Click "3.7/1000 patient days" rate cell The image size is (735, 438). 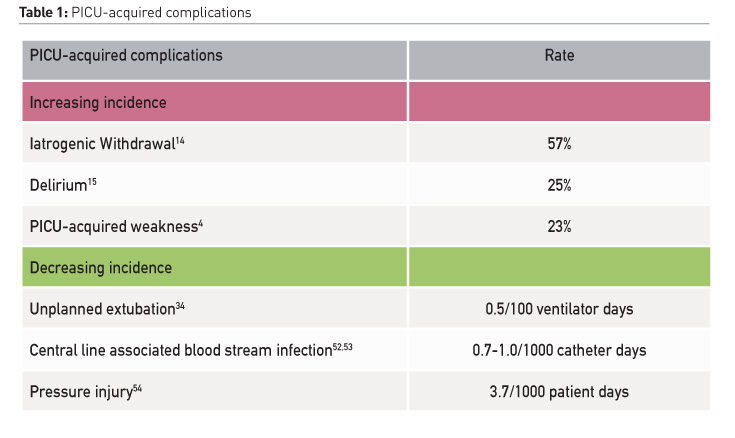pos(559,392)
